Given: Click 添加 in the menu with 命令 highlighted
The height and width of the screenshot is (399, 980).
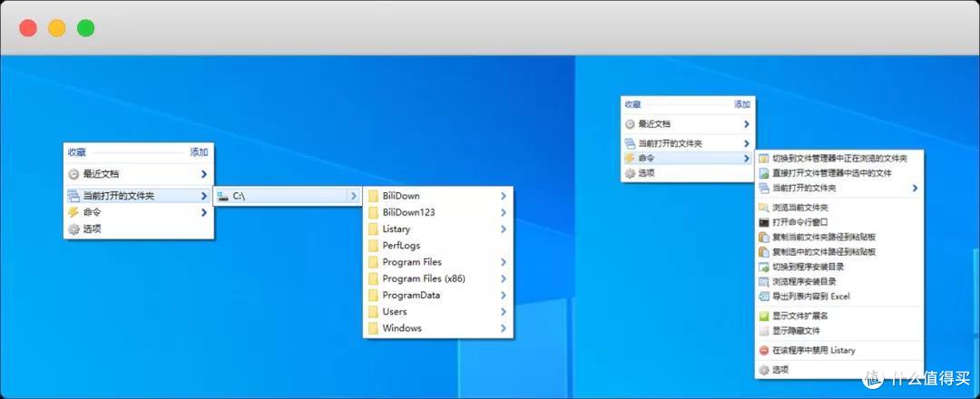Looking at the screenshot, I should (742, 105).
